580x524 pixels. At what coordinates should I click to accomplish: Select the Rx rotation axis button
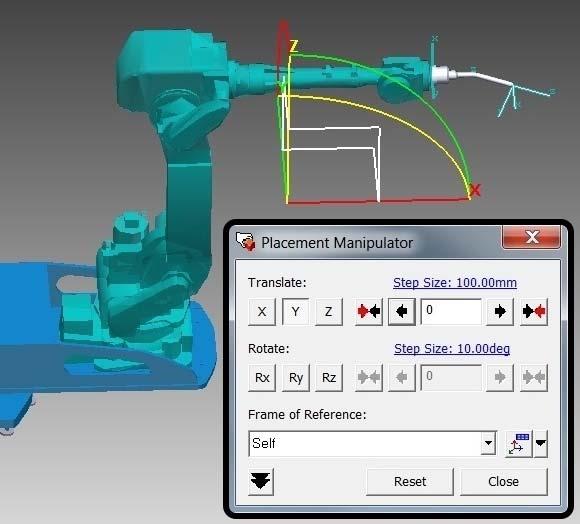pos(262,378)
